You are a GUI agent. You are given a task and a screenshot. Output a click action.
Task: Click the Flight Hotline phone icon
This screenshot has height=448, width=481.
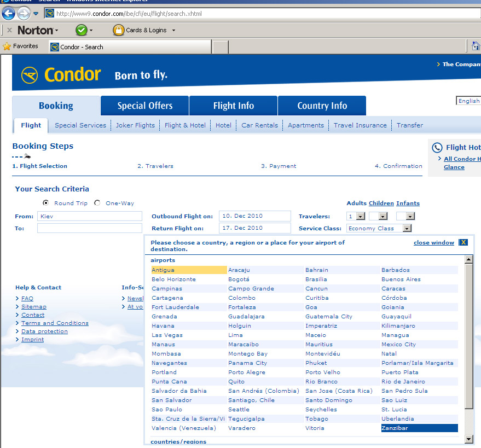tap(437, 147)
